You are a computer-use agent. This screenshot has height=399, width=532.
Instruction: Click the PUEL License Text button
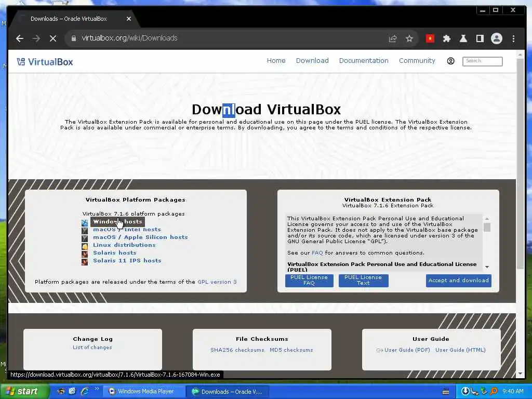pyautogui.click(x=363, y=280)
